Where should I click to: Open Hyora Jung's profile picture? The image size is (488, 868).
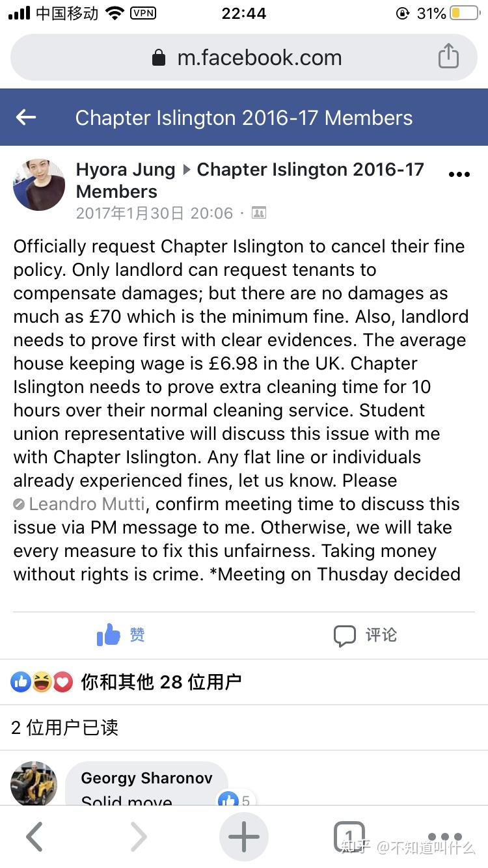[39, 185]
